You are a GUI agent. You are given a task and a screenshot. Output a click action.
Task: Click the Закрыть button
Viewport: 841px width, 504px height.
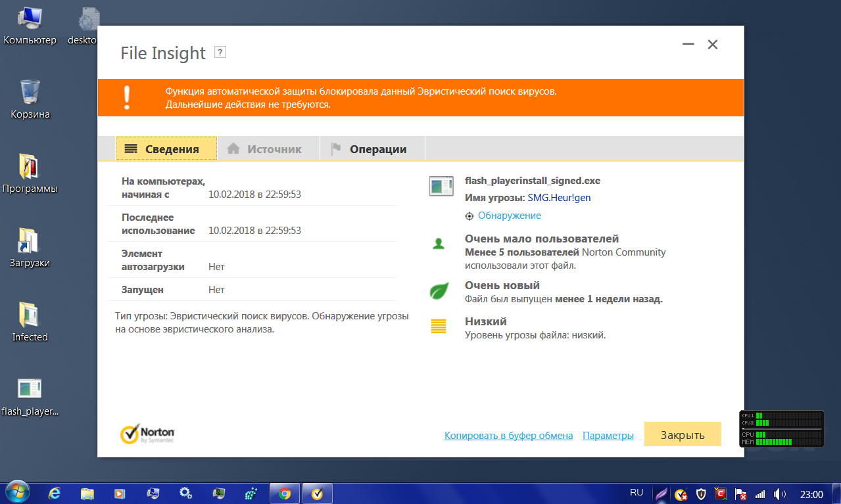683,435
